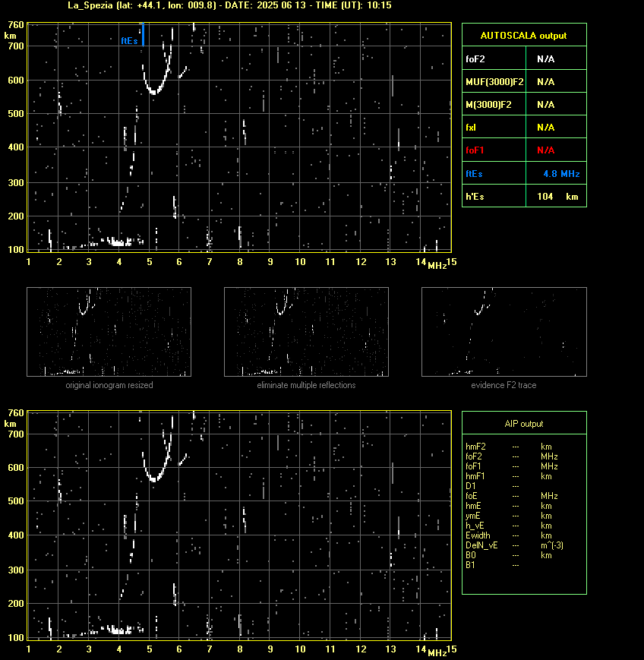Click the La_Spezia date and time title

click(x=229, y=5)
